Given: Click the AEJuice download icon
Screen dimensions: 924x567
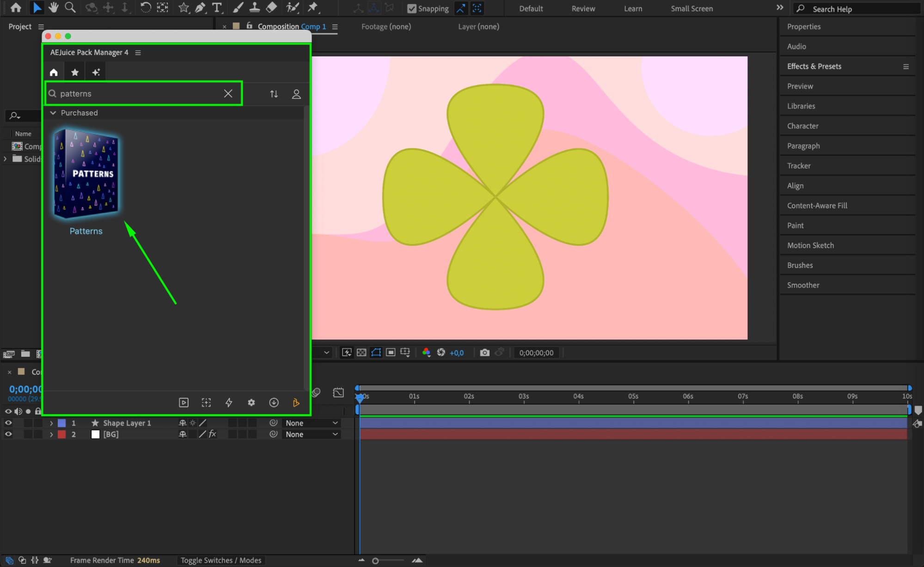Looking at the screenshot, I should [274, 402].
